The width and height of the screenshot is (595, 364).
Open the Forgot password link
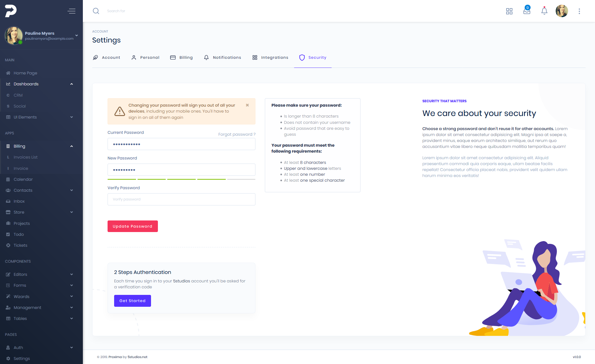click(x=237, y=134)
